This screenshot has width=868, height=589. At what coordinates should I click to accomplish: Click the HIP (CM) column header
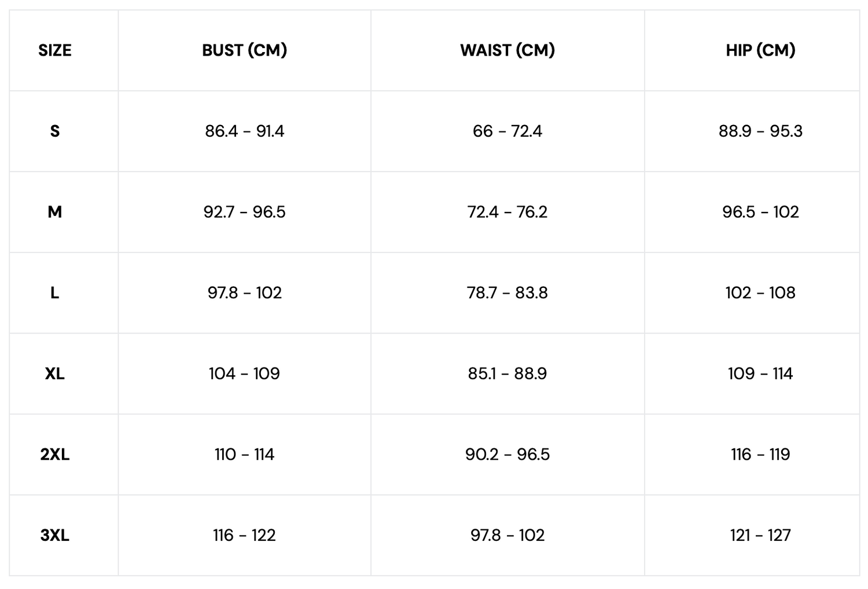tap(760, 50)
